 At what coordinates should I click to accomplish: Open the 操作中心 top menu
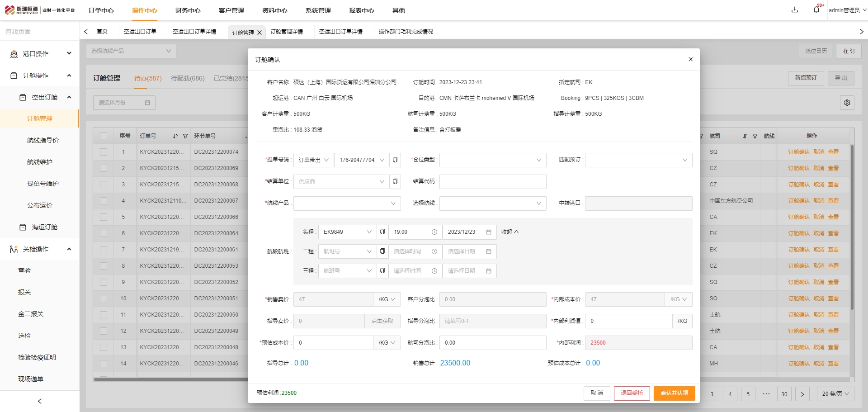(145, 10)
